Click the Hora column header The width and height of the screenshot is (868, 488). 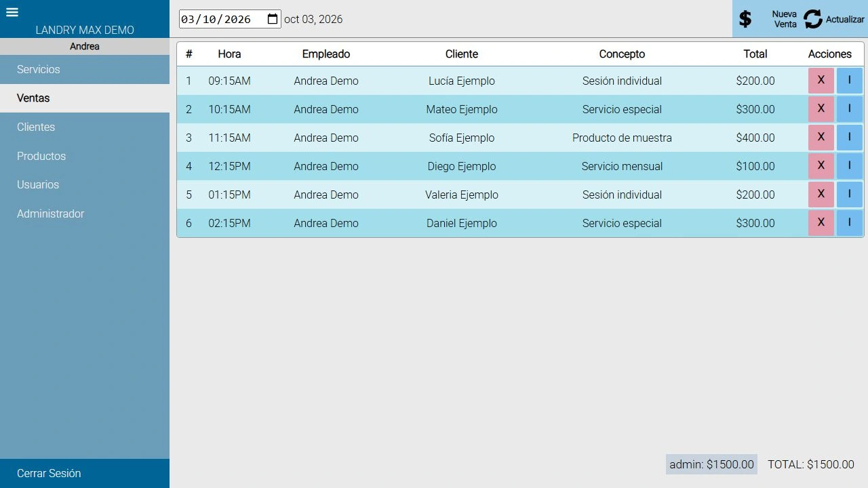tap(229, 54)
